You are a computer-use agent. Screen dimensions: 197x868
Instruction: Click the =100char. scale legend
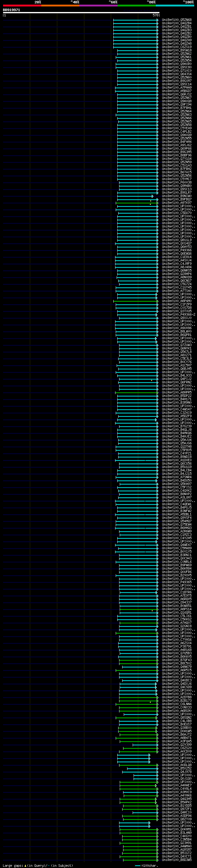pyautogui.click(x=146, y=865)
